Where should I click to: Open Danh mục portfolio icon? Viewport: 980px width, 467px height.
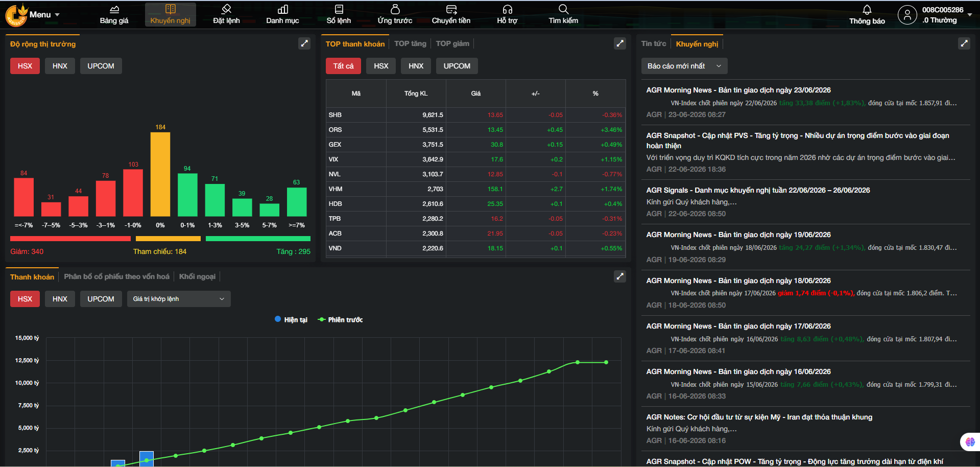click(x=282, y=9)
